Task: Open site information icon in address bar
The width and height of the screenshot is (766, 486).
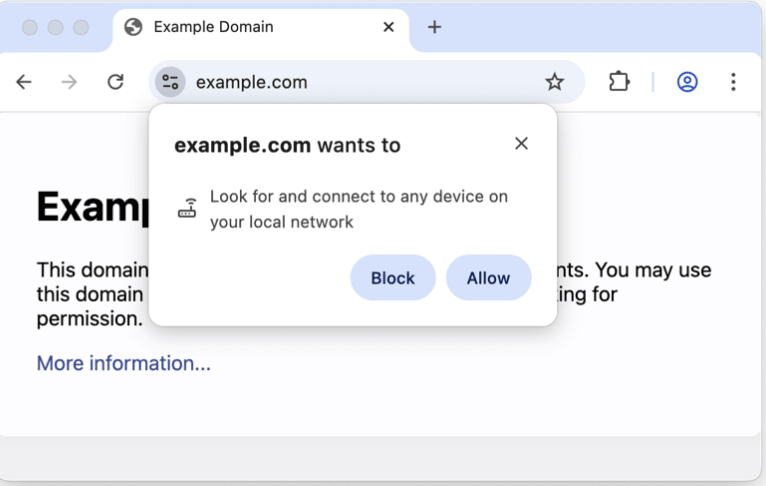Action: (x=170, y=82)
